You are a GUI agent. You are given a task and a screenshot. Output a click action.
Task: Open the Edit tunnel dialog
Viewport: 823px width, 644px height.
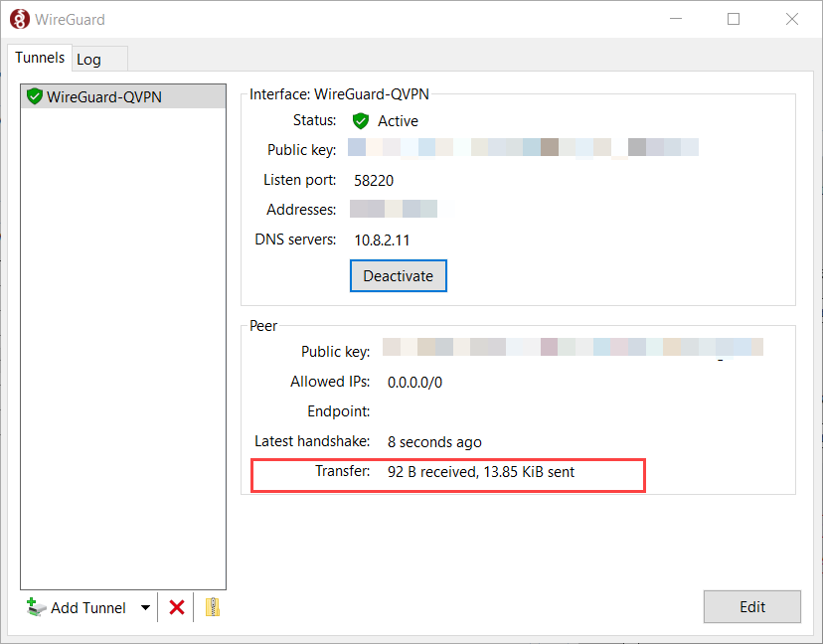coord(751,607)
